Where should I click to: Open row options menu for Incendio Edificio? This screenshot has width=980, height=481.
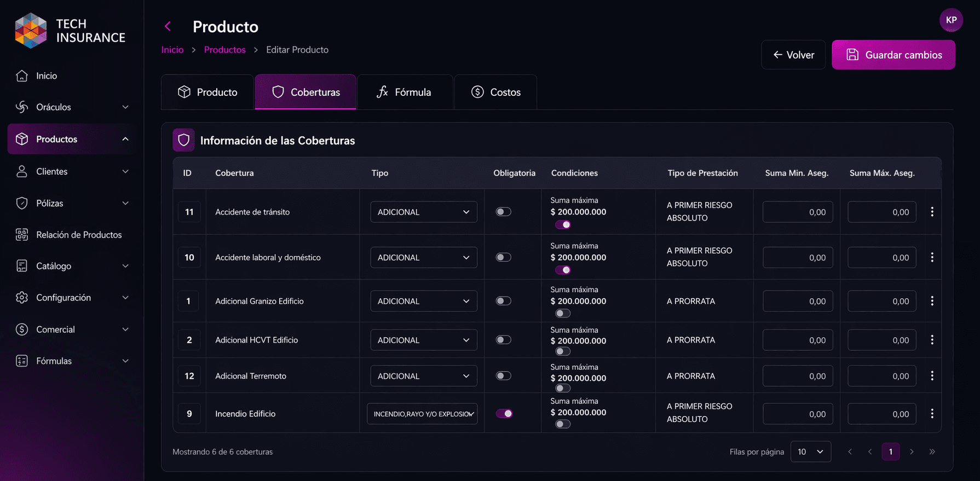pyautogui.click(x=932, y=414)
